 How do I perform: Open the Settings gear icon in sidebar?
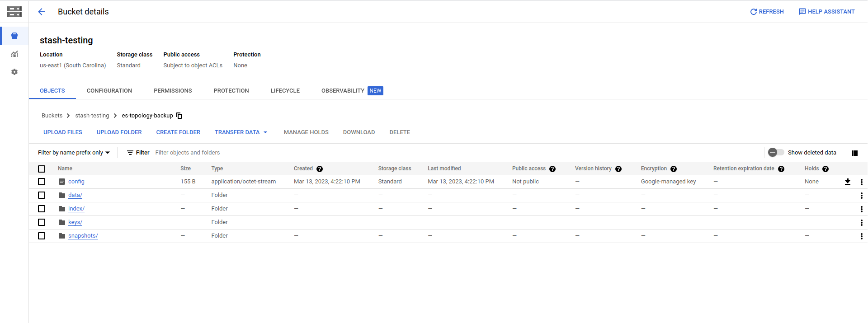[x=14, y=72]
